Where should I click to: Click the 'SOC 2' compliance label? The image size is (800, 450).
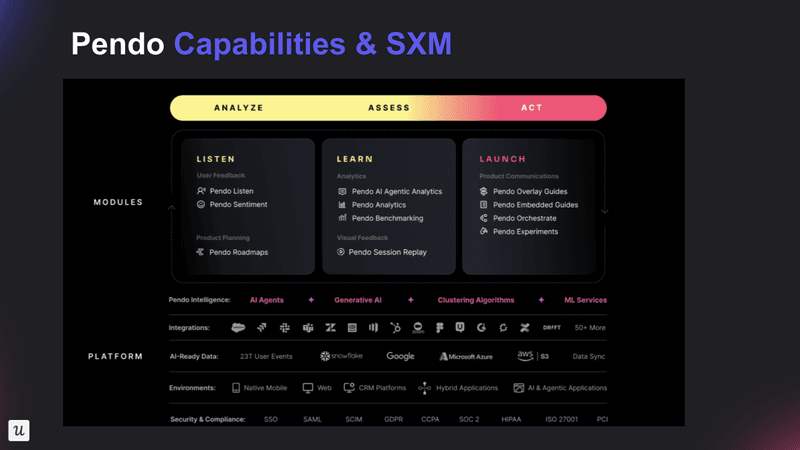(469, 419)
